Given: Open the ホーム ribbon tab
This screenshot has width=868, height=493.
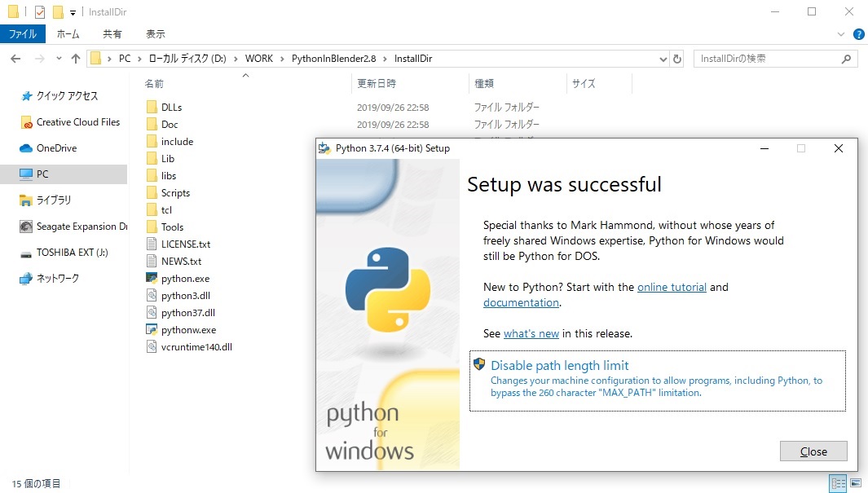Looking at the screenshot, I should pyautogui.click(x=68, y=34).
